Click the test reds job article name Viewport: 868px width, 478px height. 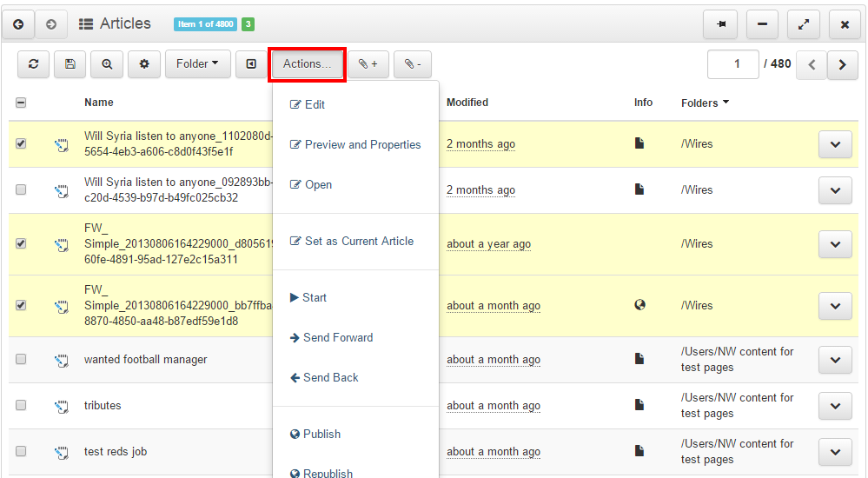click(x=116, y=451)
